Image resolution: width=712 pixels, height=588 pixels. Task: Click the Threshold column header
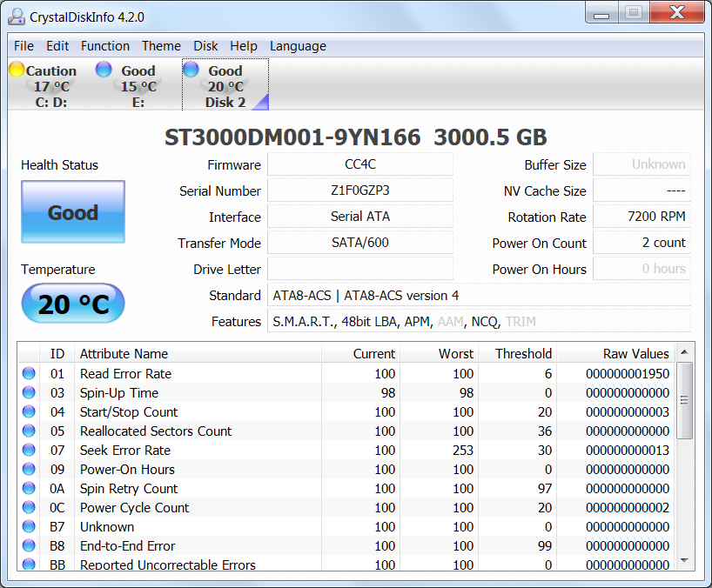[518, 353]
